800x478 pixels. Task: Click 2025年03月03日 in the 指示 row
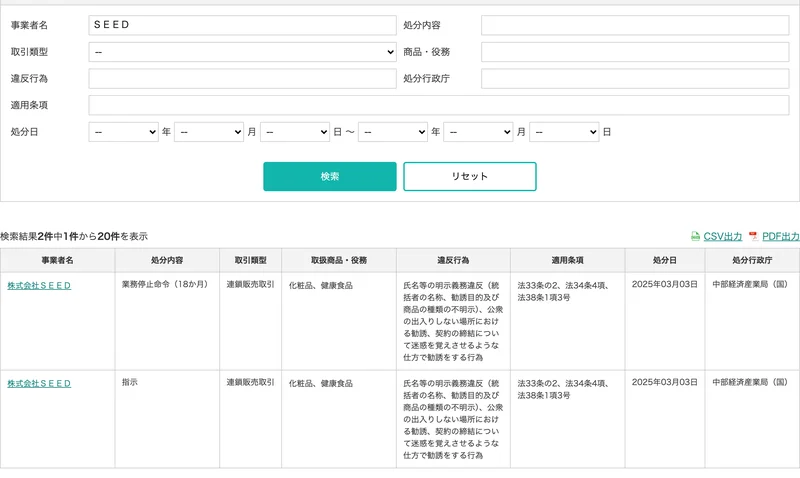tap(664, 382)
